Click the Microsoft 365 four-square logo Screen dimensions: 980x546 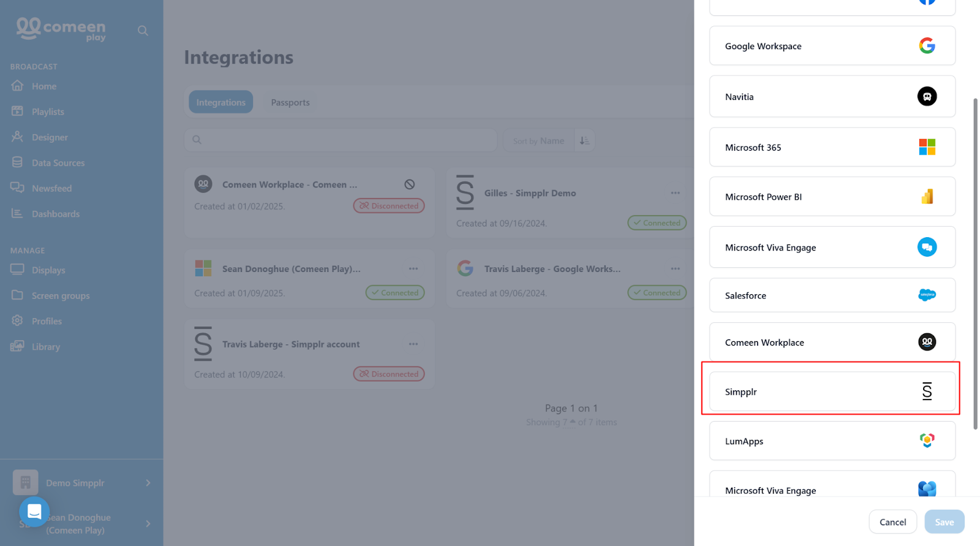[x=927, y=147]
